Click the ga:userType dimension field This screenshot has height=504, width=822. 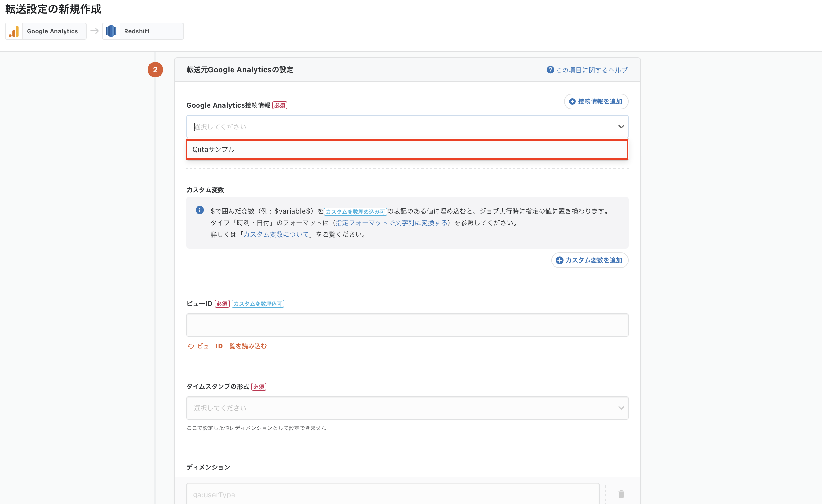pyautogui.click(x=393, y=494)
